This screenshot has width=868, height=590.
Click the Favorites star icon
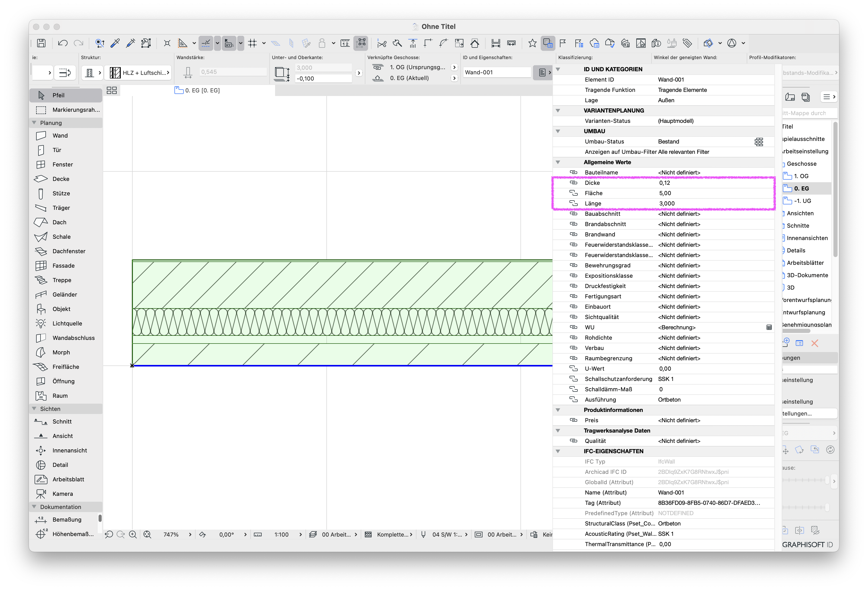point(532,43)
